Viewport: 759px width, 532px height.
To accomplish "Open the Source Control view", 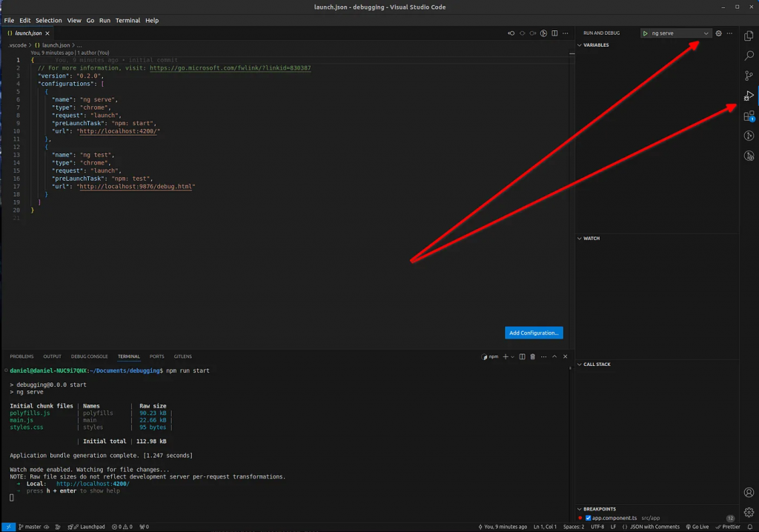I will pos(749,76).
